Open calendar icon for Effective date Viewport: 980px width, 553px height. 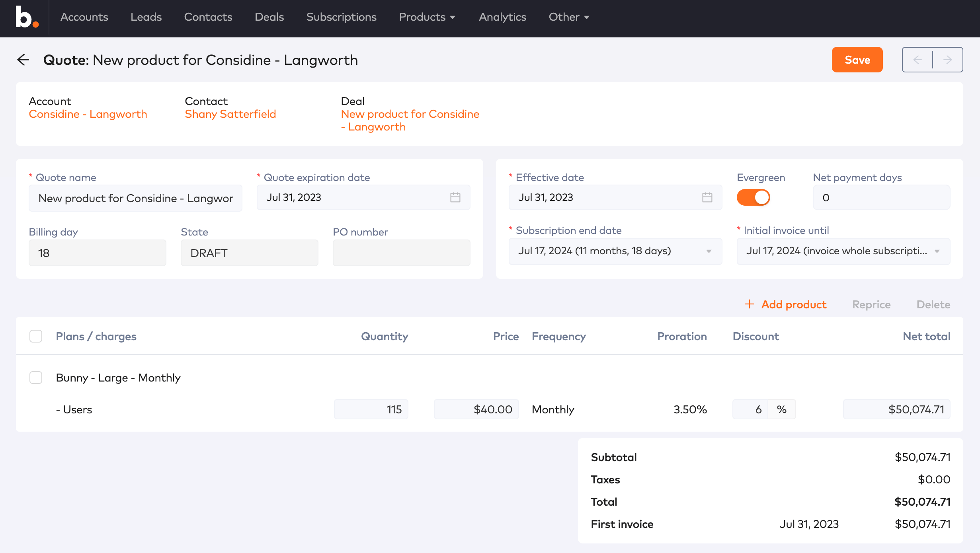pos(707,197)
